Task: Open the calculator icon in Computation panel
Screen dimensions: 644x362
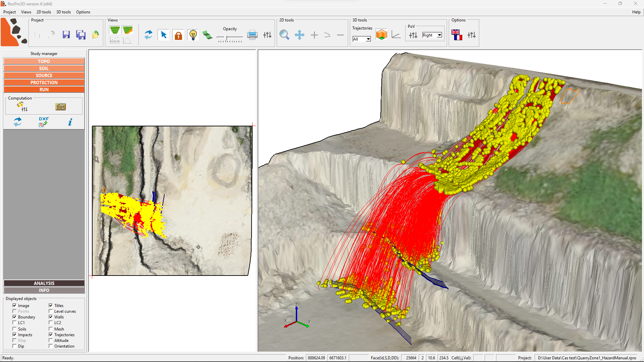Action: tap(60, 107)
